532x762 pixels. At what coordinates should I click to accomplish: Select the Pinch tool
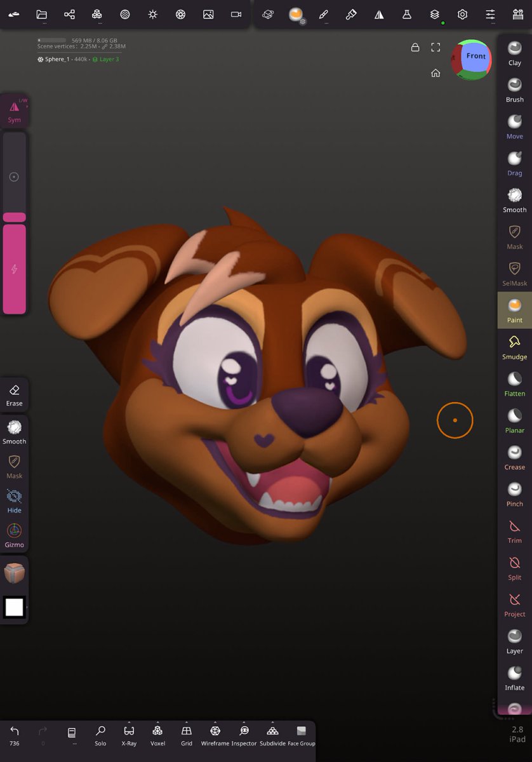(x=515, y=495)
